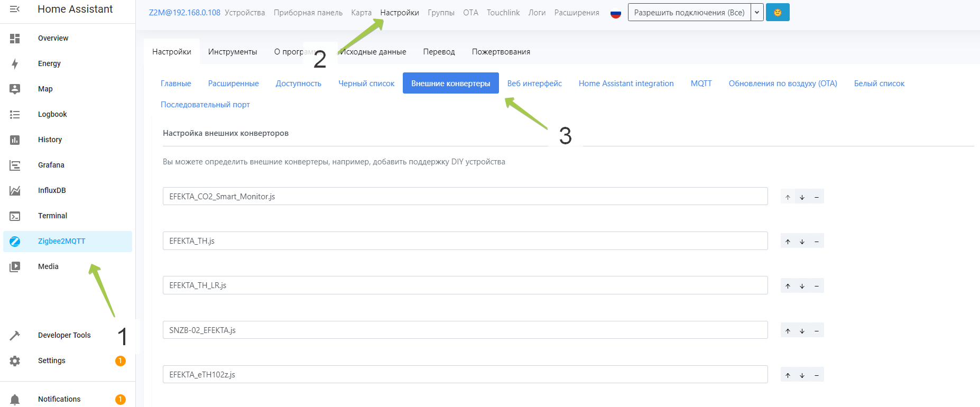This screenshot has width=980, height=407.
Task: Select the Веб интерфейс section
Action: pos(534,84)
